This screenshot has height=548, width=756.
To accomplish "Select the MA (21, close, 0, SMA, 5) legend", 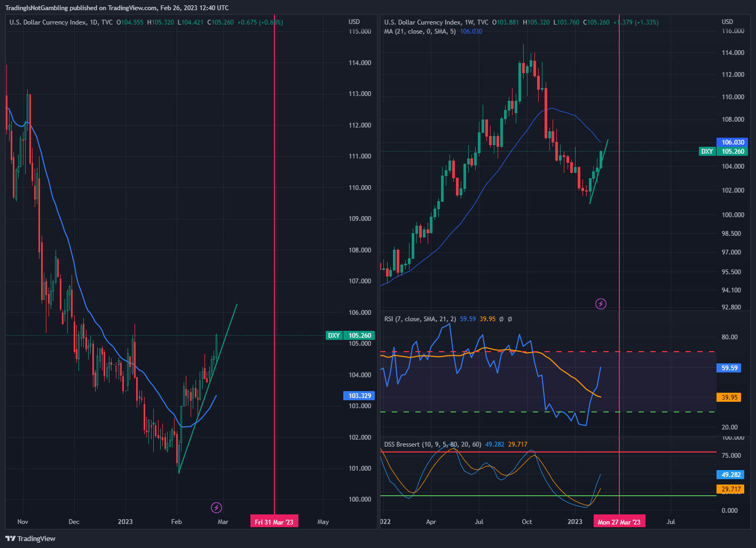I will 420,31.
